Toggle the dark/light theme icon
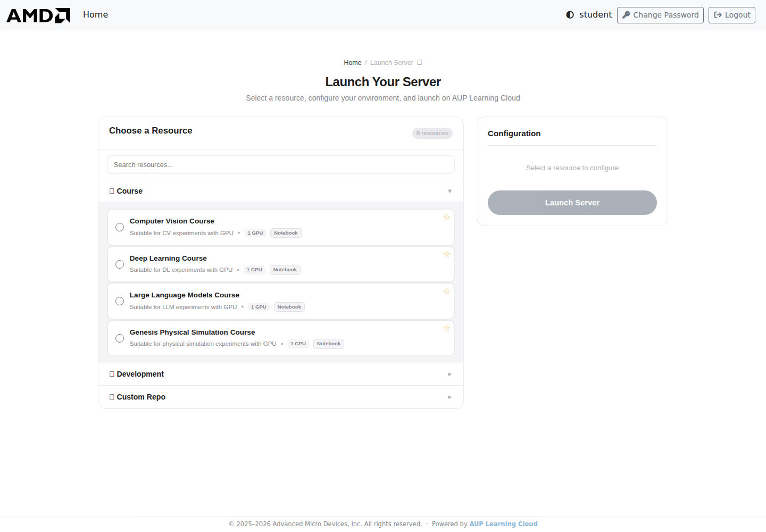 click(570, 15)
